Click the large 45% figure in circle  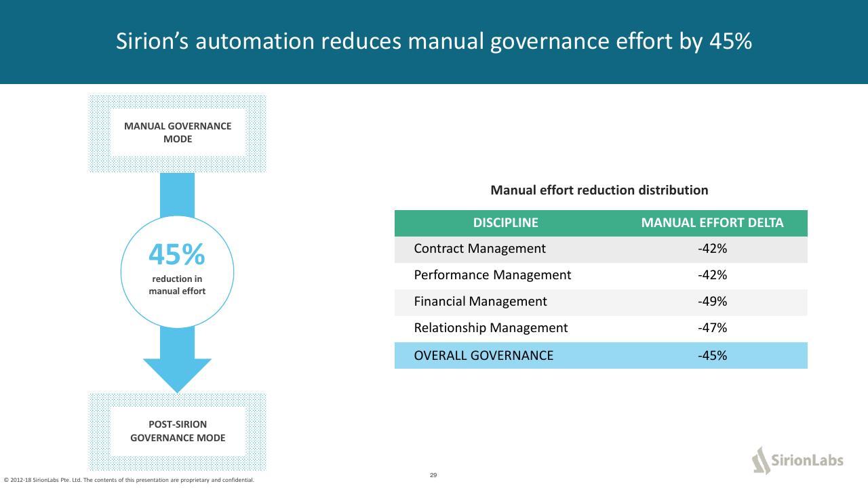[x=177, y=255]
